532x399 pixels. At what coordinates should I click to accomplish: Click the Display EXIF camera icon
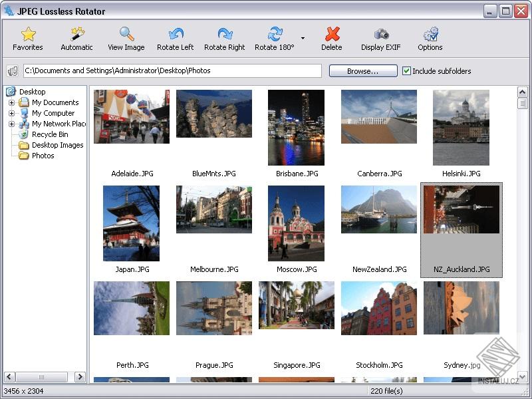pyautogui.click(x=380, y=35)
